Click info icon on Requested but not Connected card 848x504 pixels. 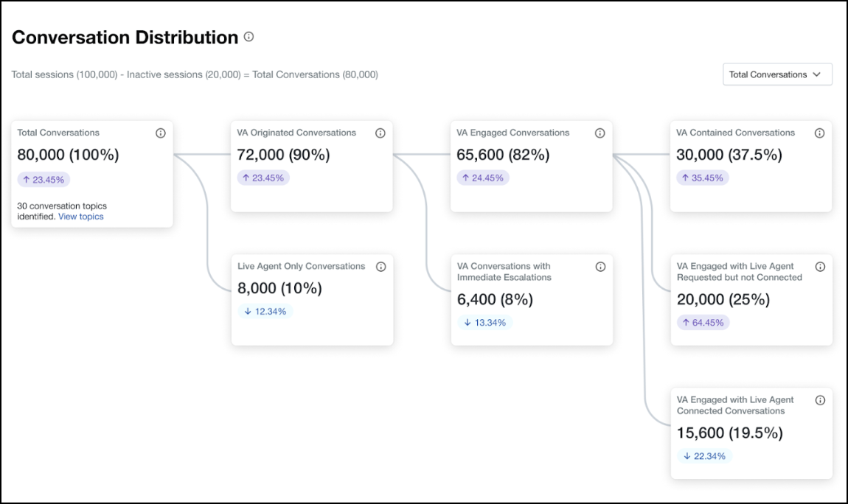coord(820,267)
